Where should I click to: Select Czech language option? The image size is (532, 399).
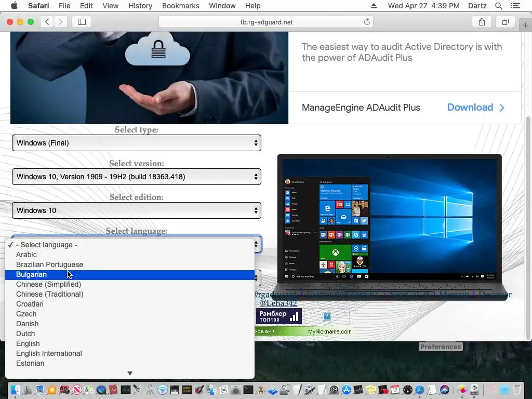tap(129, 314)
